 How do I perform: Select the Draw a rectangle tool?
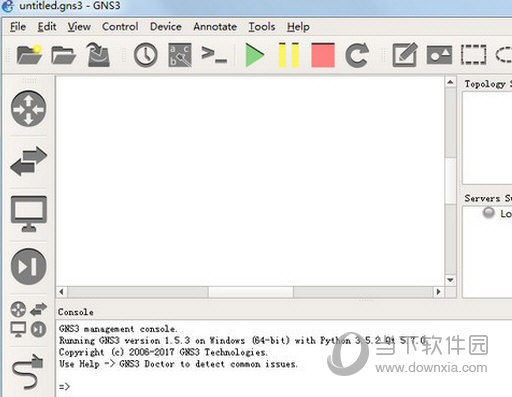473,55
